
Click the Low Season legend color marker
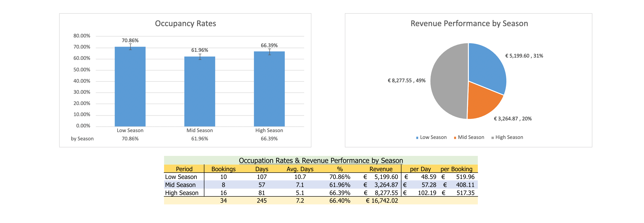click(x=417, y=138)
